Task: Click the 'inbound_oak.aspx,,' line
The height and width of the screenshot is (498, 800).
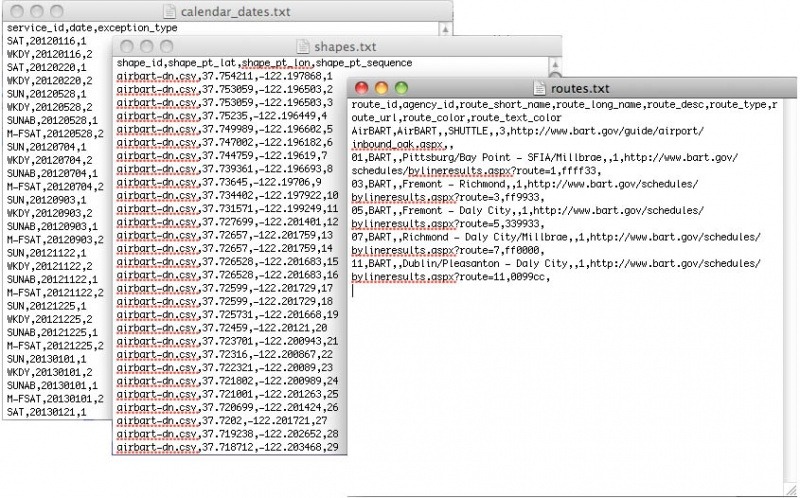Action: click(402, 144)
